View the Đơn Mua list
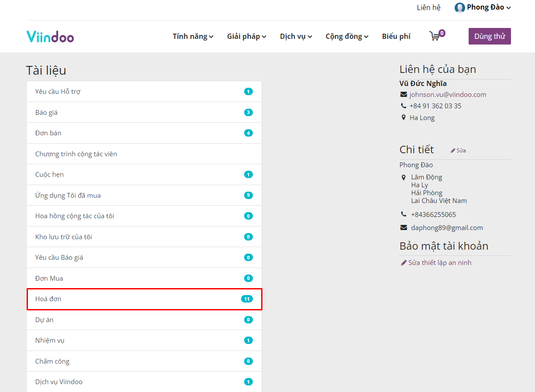Viewport: 535px width, 392px height. pyautogui.click(x=144, y=279)
